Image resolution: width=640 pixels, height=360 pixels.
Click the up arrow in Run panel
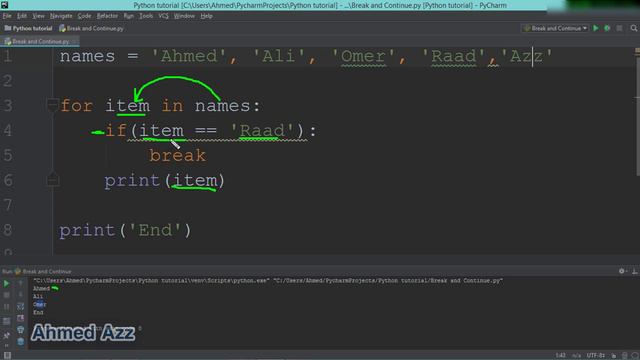pyautogui.click(x=20, y=283)
